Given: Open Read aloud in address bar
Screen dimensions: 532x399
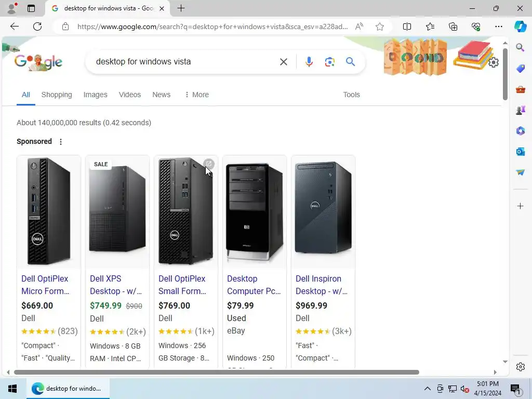Looking at the screenshot, I should tap(359, 26).
